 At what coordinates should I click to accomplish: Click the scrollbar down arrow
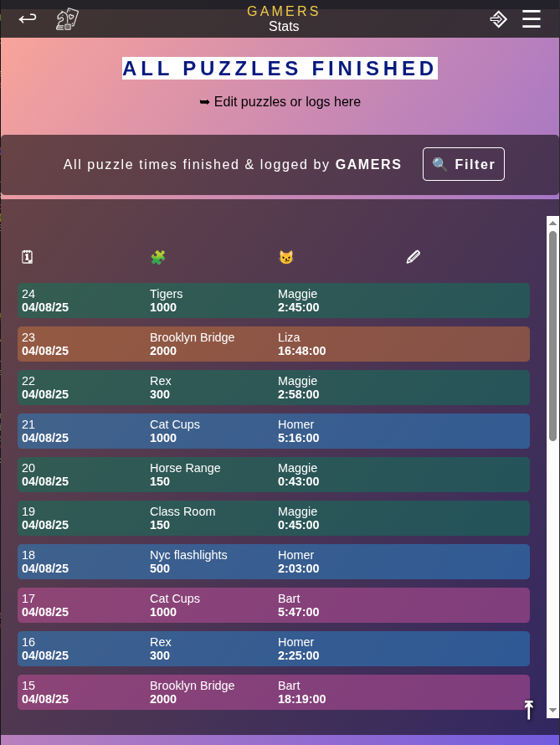552,711
